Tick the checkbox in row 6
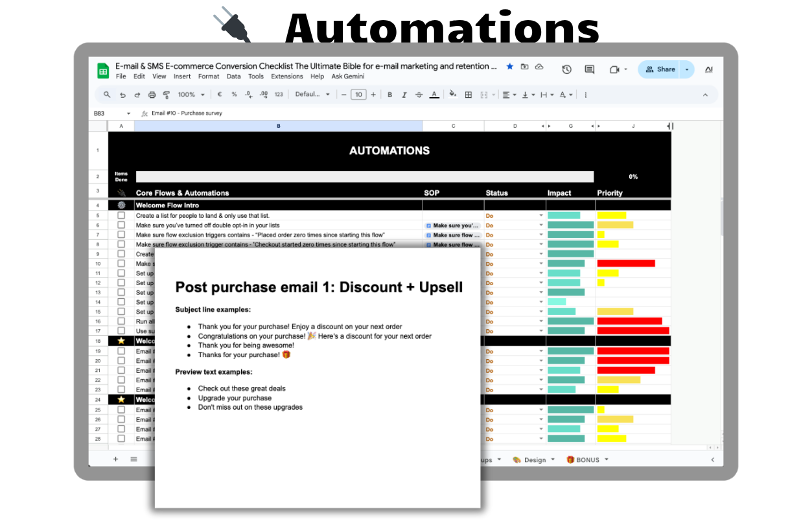This screenshot has height=523, width=812. click(x=121, y=225)
